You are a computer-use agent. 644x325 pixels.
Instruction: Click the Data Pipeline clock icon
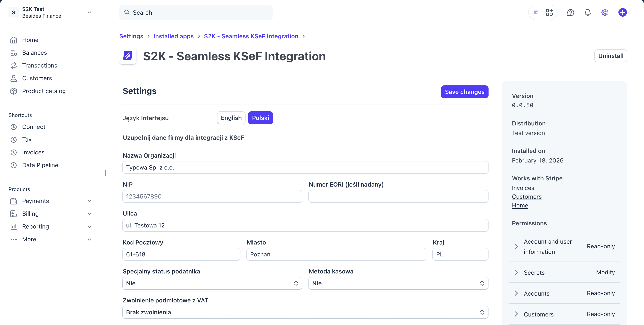tap(13, 165)
